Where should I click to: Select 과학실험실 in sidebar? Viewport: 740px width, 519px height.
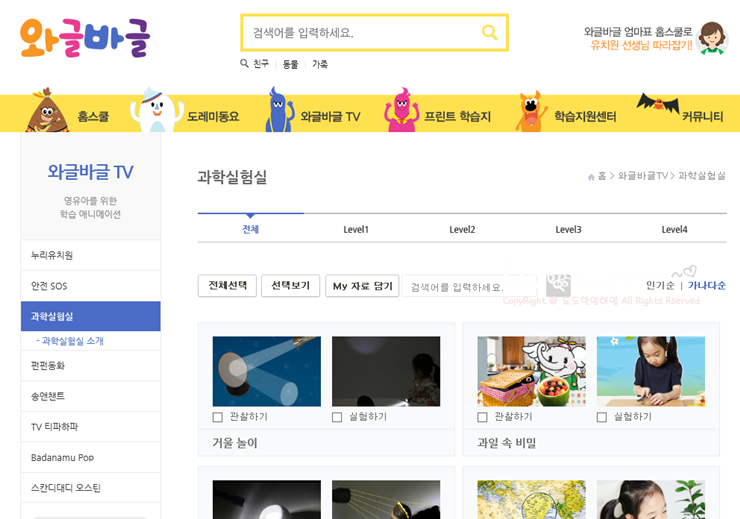tap(91, 316)
